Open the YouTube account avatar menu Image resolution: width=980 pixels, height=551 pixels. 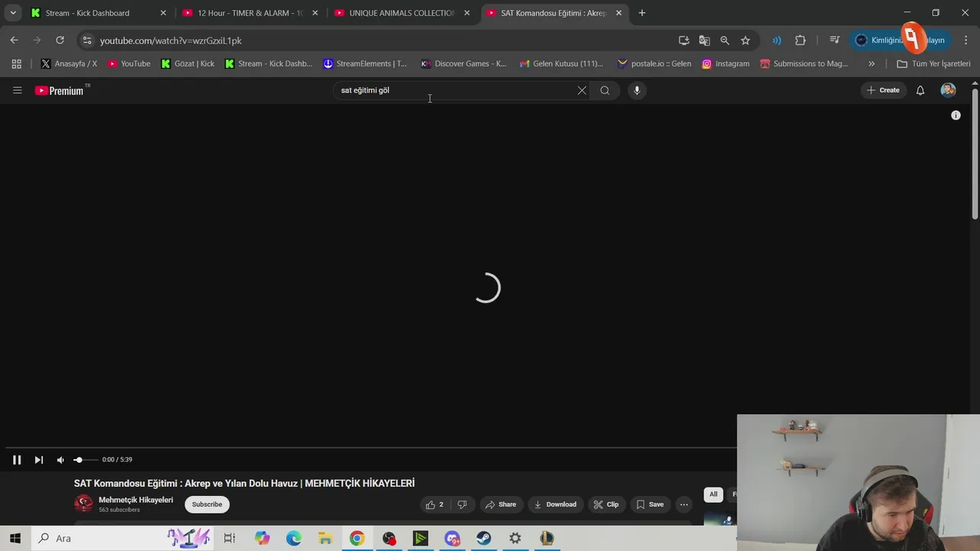948,90
